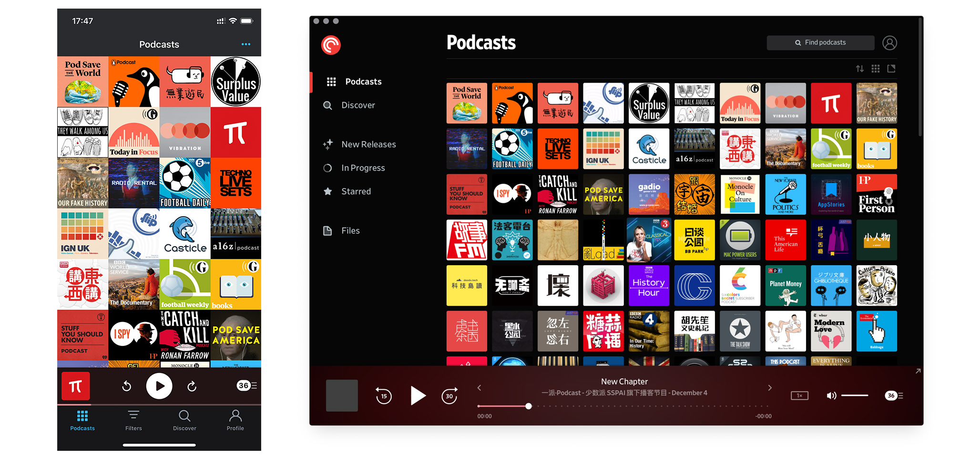Click the desktop player Play button
Image resolution: width=980 pixels, height=458 pixels.
pos(418,396)
